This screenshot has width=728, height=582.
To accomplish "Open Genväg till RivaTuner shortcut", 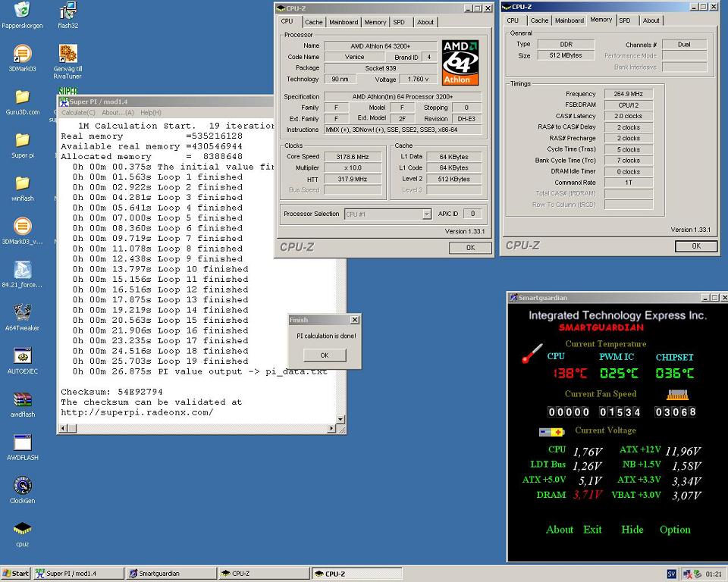I will pos(67,53).
